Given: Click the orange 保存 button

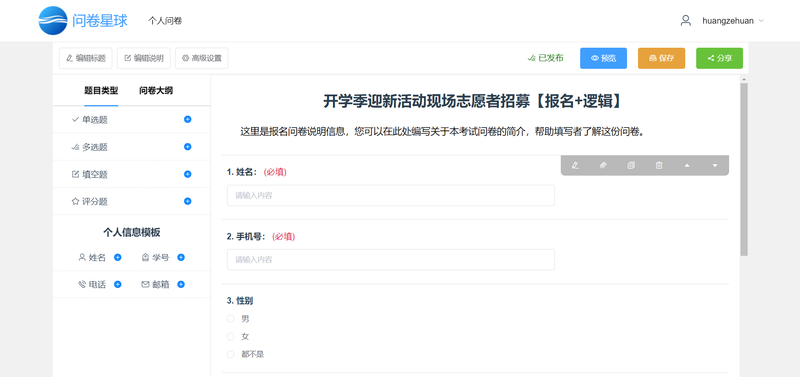Looking at the screenshot, I should (661, 58).
